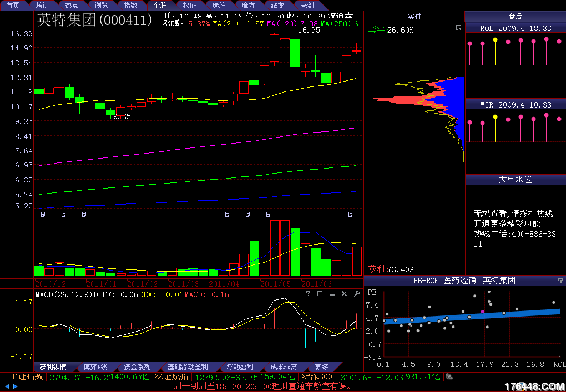Click the 大单水位 panel header
The image size is (566, 392).
(515, 180)
